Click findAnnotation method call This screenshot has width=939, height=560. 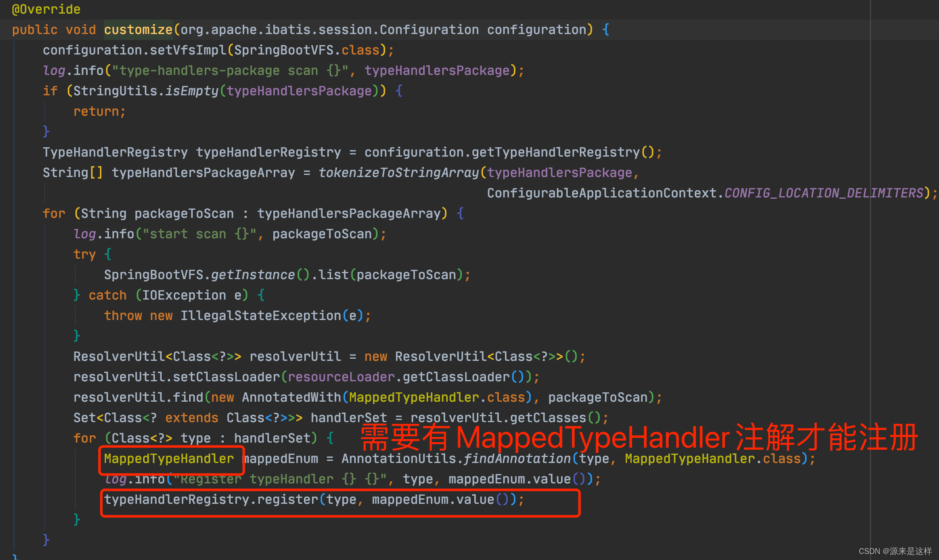[x=517, y=459]
